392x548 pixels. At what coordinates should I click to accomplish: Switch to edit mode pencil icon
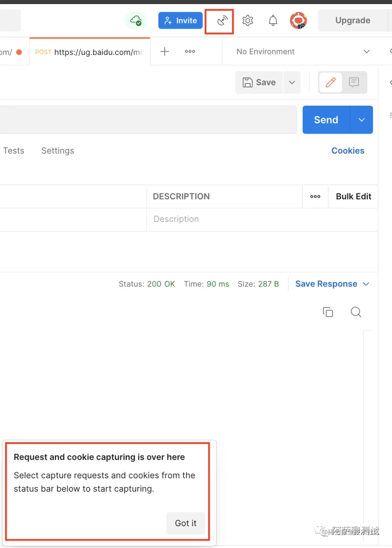[x=331, y=82]
